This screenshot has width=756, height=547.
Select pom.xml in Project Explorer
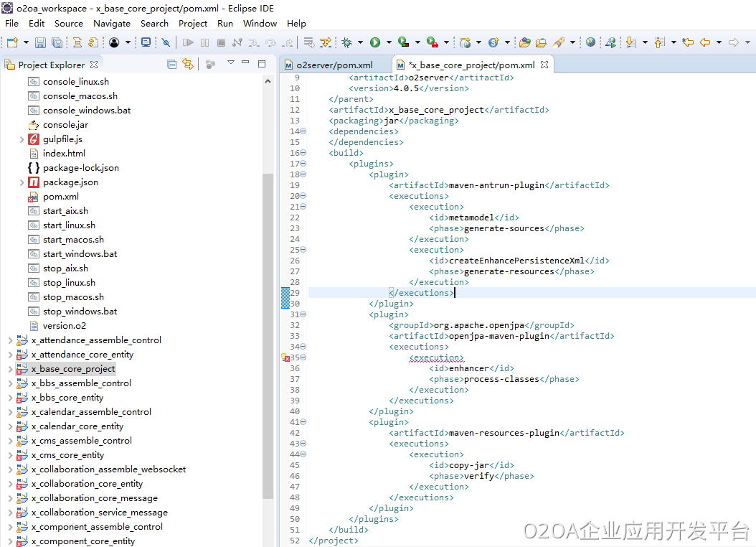pos(60,197)
